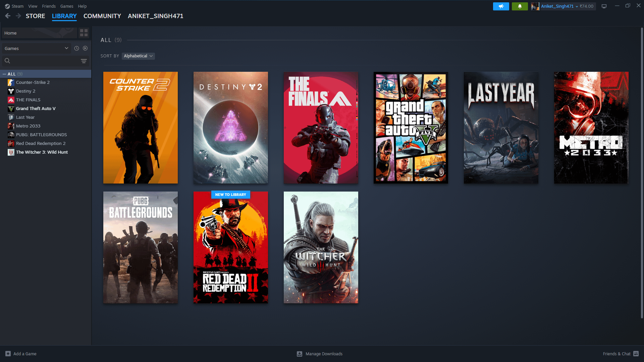Click the recent activity clock icon
This screenshot has width=644, height=362.
(76, 48)
